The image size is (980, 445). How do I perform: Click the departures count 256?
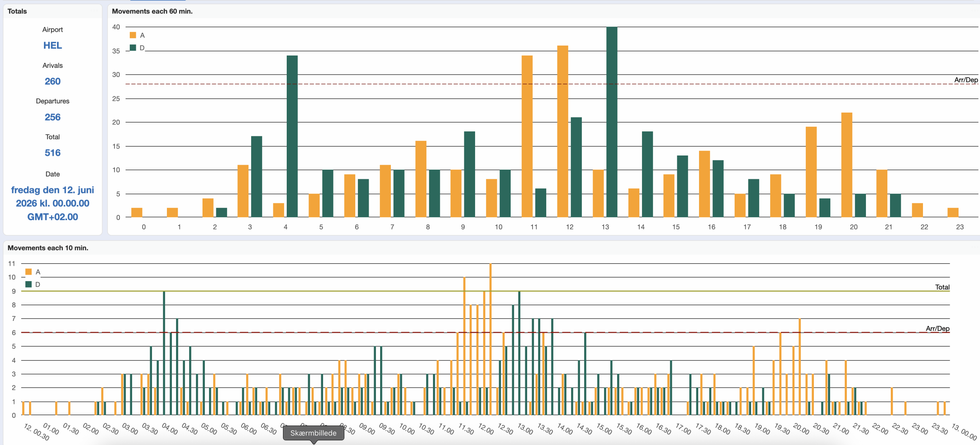(x=52, y=117)
